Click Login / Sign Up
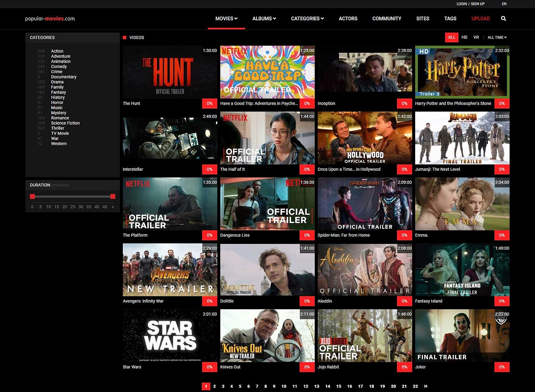535x392 pixels. tap(470, 4)
